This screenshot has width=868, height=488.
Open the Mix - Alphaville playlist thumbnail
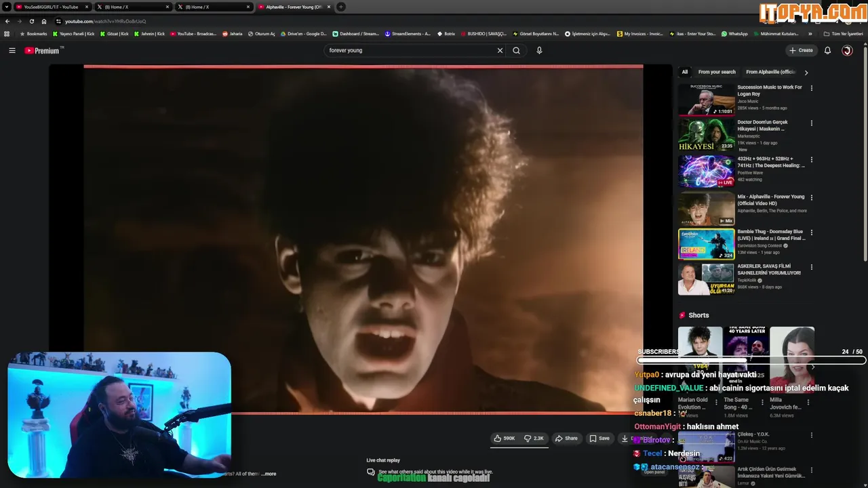(707, 209)
